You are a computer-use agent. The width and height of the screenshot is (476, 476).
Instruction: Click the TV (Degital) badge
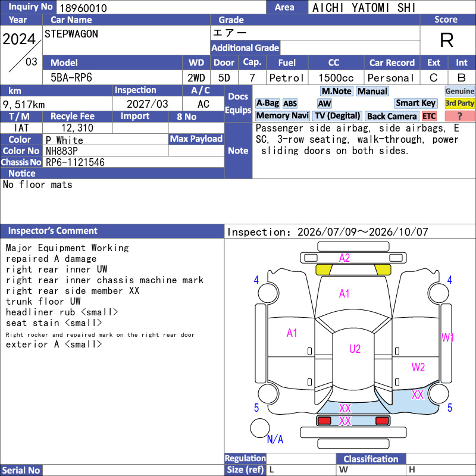coord(337,116)
